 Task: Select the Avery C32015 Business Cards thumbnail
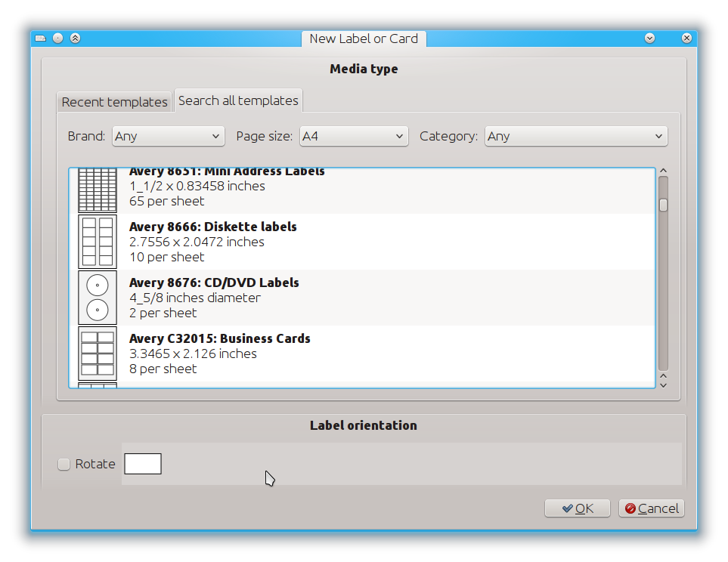point(98,354)
